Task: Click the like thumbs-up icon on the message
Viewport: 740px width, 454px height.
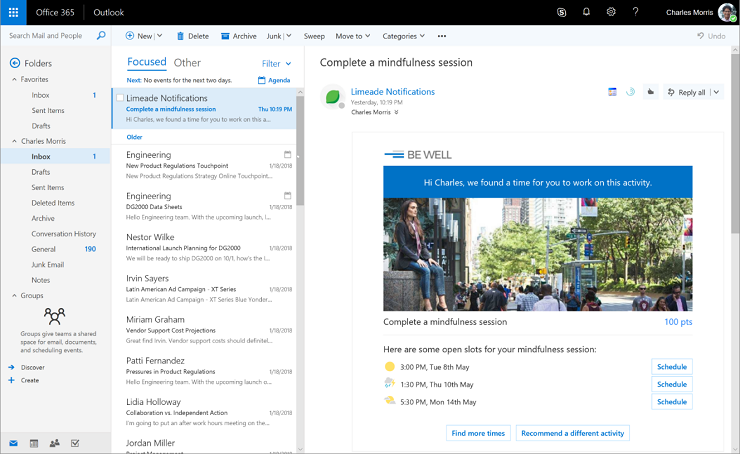Action: (651, 92)
